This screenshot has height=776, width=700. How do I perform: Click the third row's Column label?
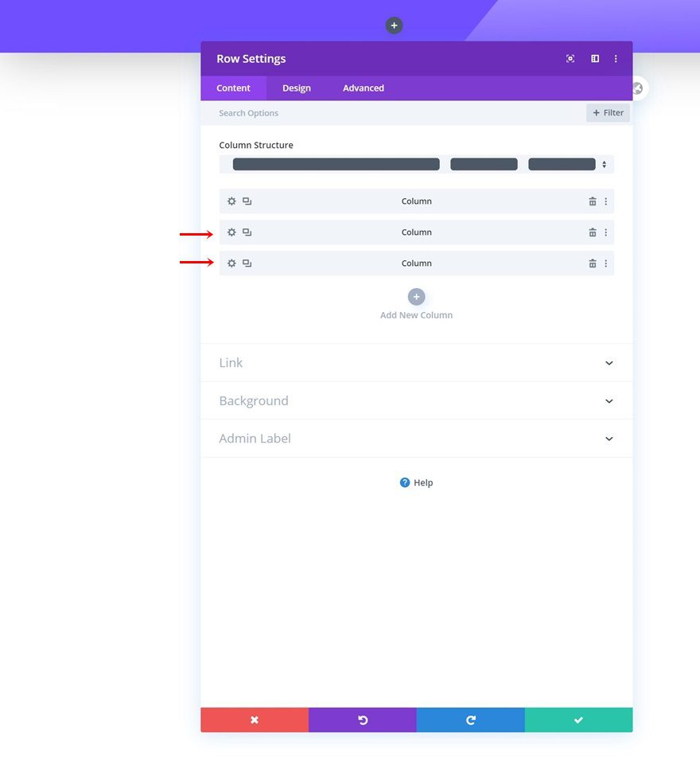417,263
